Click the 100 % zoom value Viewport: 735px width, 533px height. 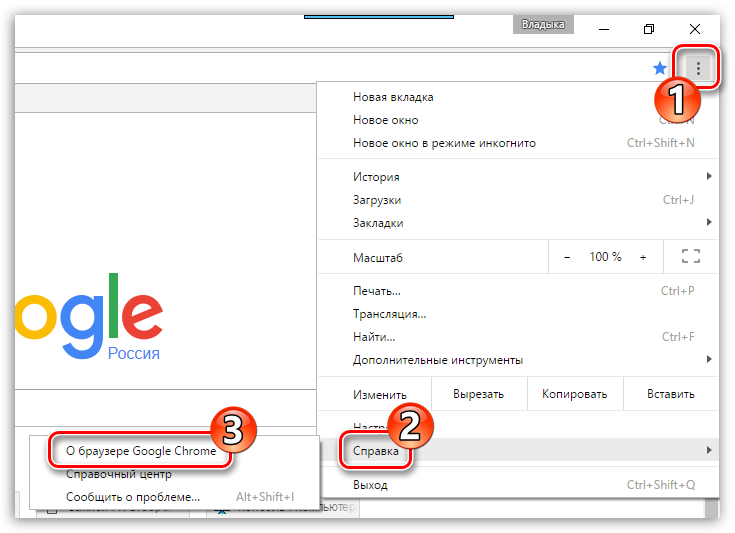tap(605, 256)
